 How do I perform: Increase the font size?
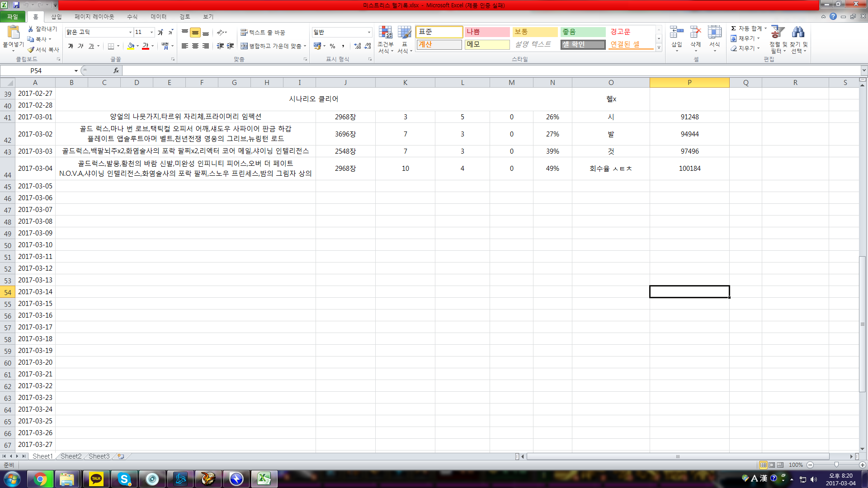pyautogui.click(x=160, y=32)
